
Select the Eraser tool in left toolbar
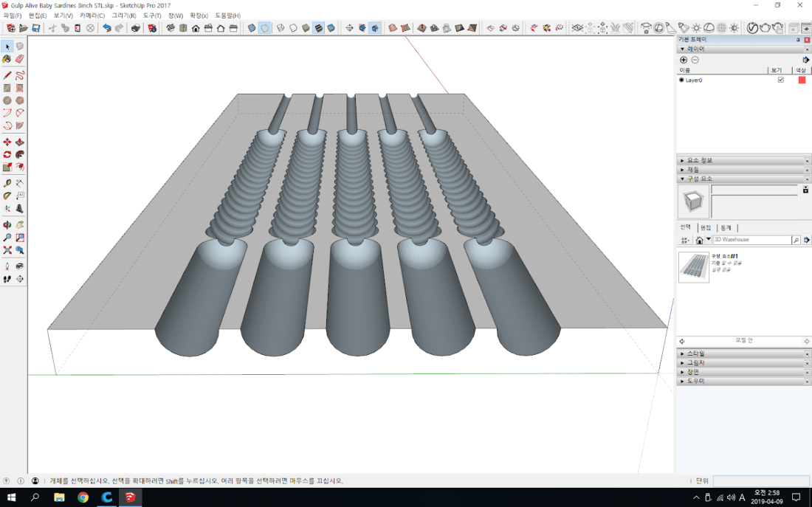[20, 59]
